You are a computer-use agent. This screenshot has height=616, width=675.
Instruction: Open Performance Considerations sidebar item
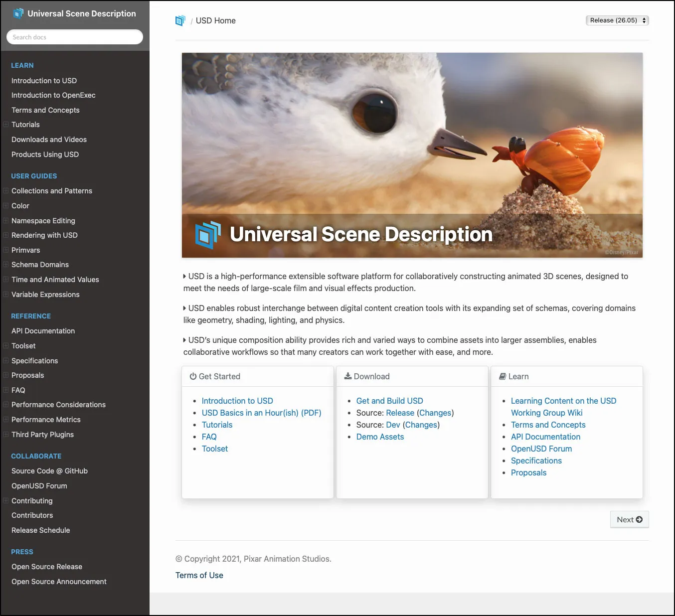coord(58,405)
